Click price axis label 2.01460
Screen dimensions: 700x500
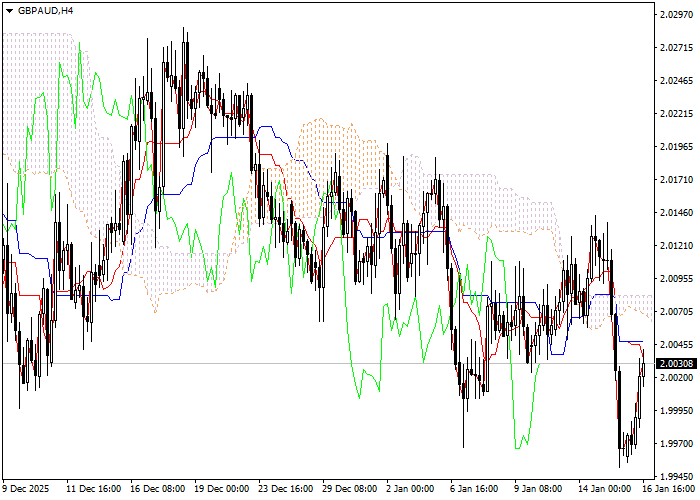click(677, 213)
